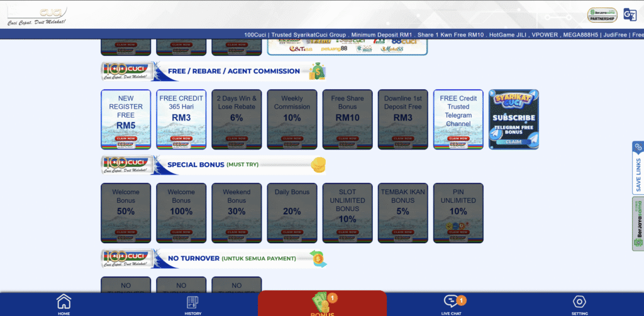The height and width of the screenshot is (316, 644).
Task: Select Downline 1st Deposit Free RM3 card
Action: 403,119
